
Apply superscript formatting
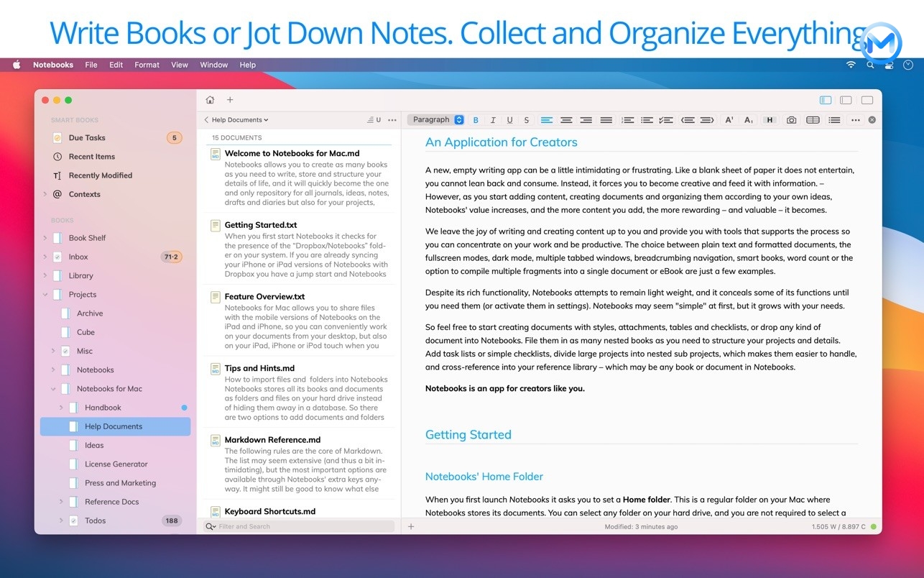pyautogui.click(x=729, y=120)
